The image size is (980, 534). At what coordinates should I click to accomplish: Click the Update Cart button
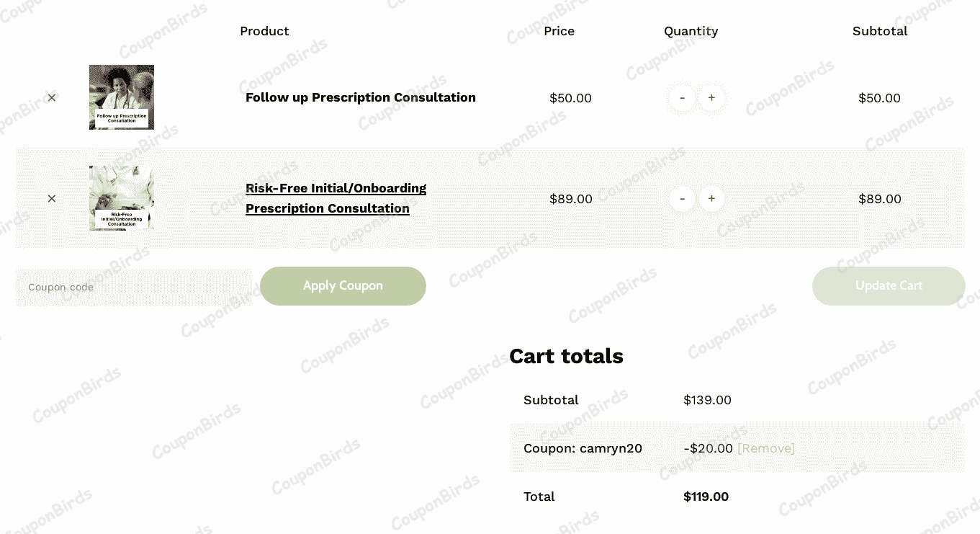coord(888,285)
